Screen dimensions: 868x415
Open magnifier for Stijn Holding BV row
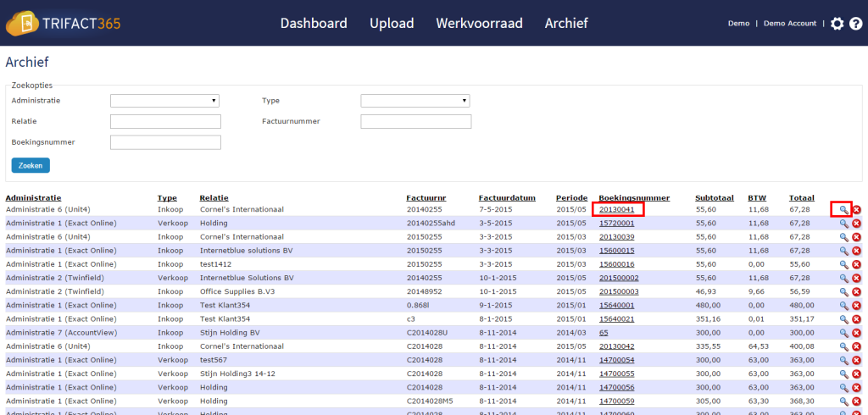[x=843, y=333]
